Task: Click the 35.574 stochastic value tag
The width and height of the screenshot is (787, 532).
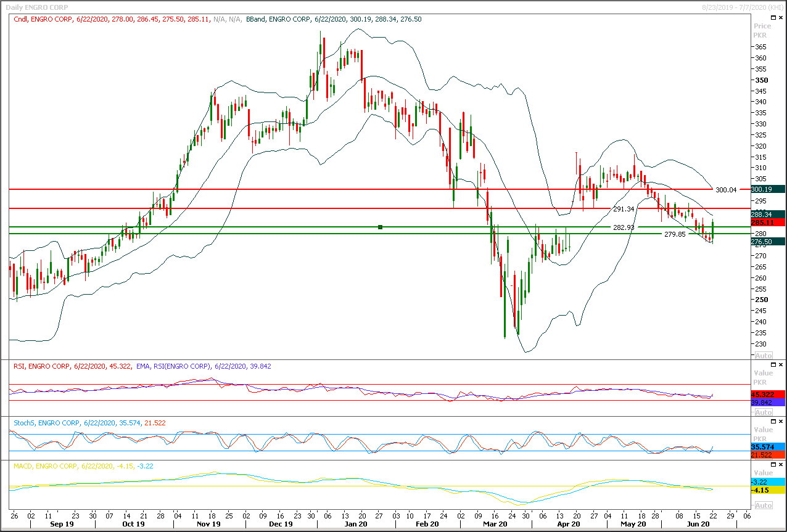Action: point(768,446)
